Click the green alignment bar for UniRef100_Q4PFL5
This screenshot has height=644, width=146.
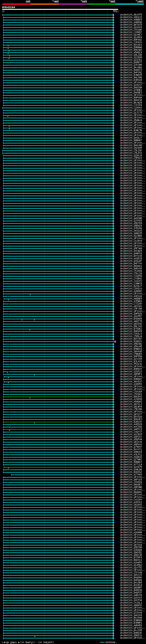tap(59, 429)
